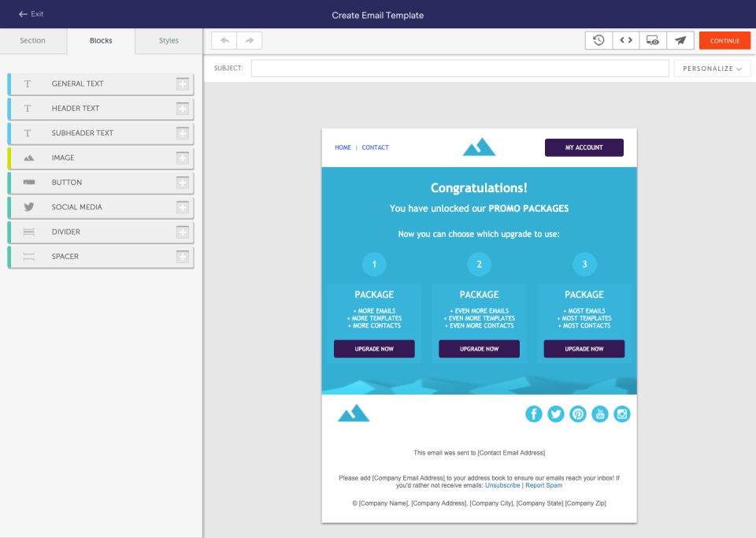Switch to the Styles tab
This screenshot has height=538, width=756.
(x=168, y=40)
